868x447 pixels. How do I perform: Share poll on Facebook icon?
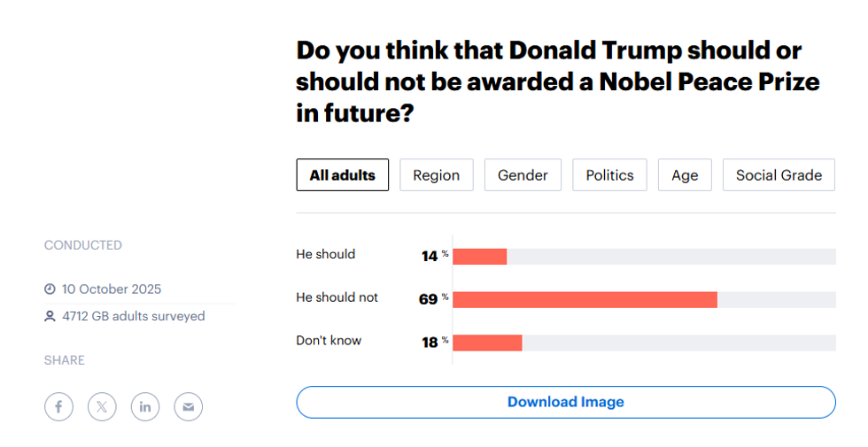(x=58, y=407)
